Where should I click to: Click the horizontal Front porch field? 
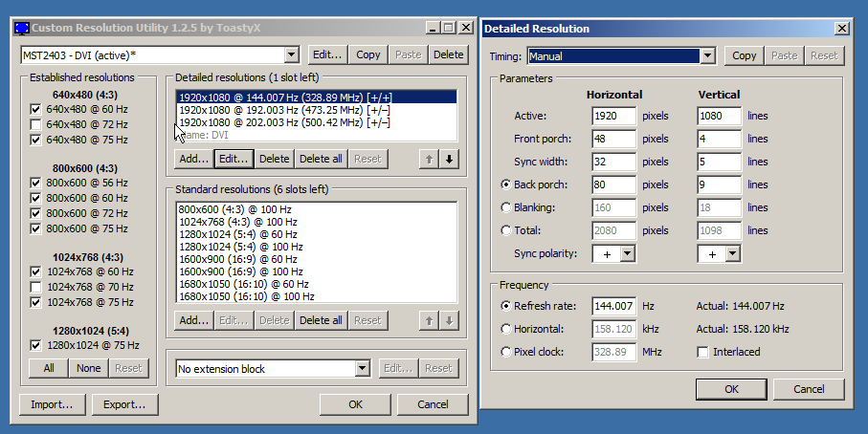point(613,139)
